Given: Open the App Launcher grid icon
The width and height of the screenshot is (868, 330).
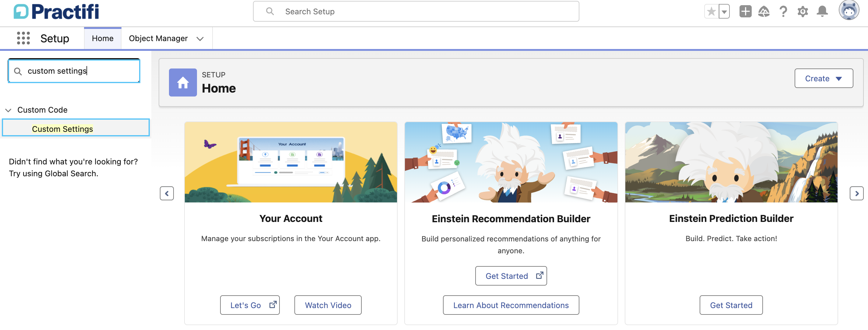Looking at the screenshot, I should click(23, 38).
